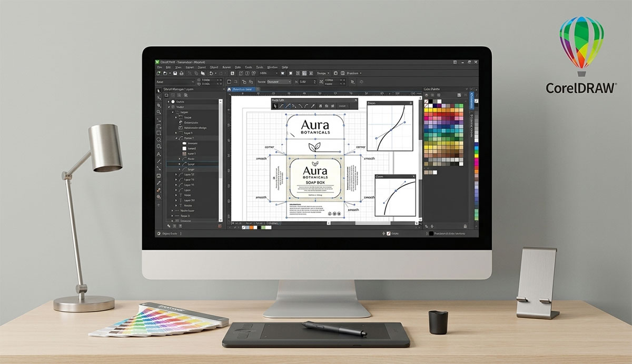Viewport: 632px width, 364px height.
Task: Expand the layer row numbered 30
Action: point(176,200)
